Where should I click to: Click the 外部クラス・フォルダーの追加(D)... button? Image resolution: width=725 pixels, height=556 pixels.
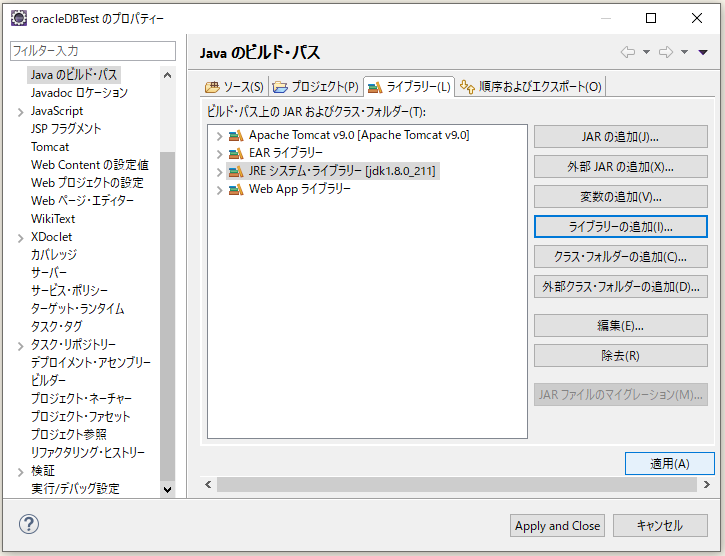click(x=621, y=287)
